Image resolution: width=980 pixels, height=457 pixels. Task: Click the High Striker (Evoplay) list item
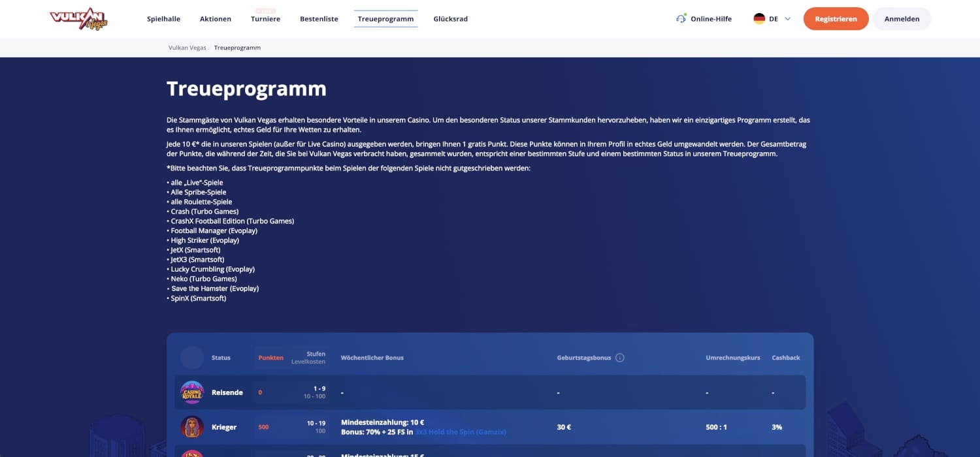click(x=203, y=240)
